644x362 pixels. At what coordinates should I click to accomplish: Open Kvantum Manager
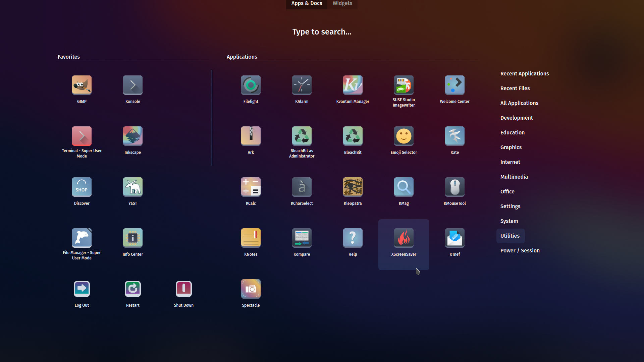pyautogui.click(x=353, y=85)
